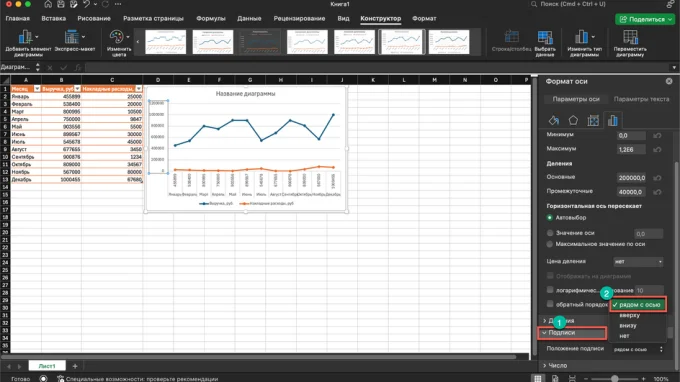This screenshot has width=680, height=382.
Task: Select the Значение оси radio button
Action: pos(550,233)
